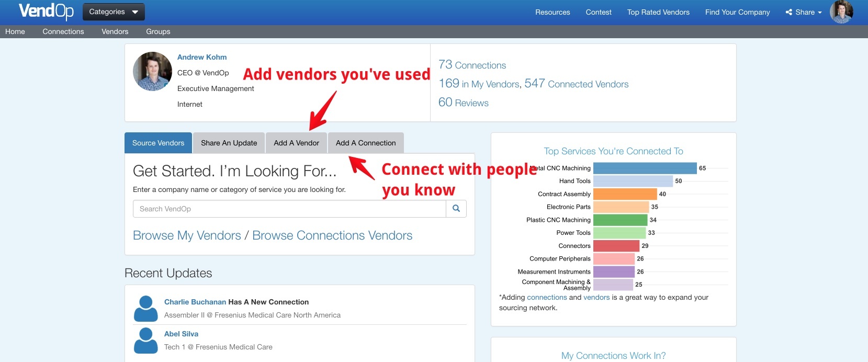This screenshot has height=362, width=868.
Task: Click "CEO @ VendOp" text
Action: tap(203, 73)
